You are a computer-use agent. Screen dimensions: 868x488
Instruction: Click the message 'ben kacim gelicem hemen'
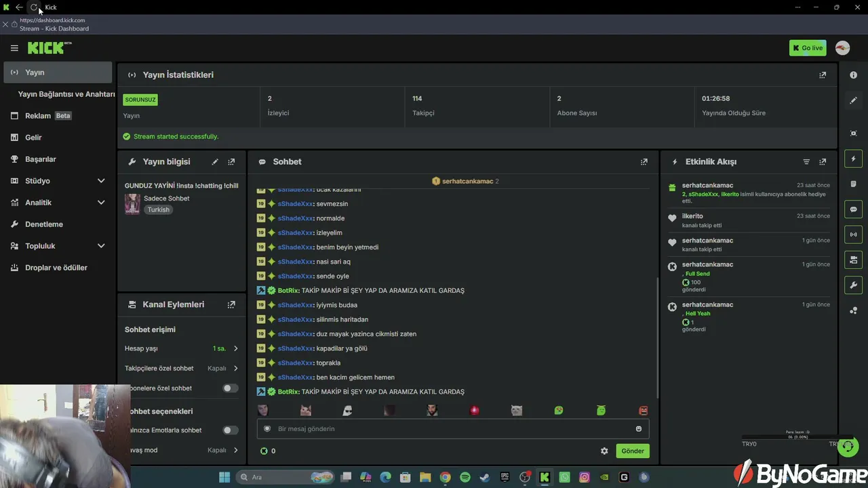point(355,378)
